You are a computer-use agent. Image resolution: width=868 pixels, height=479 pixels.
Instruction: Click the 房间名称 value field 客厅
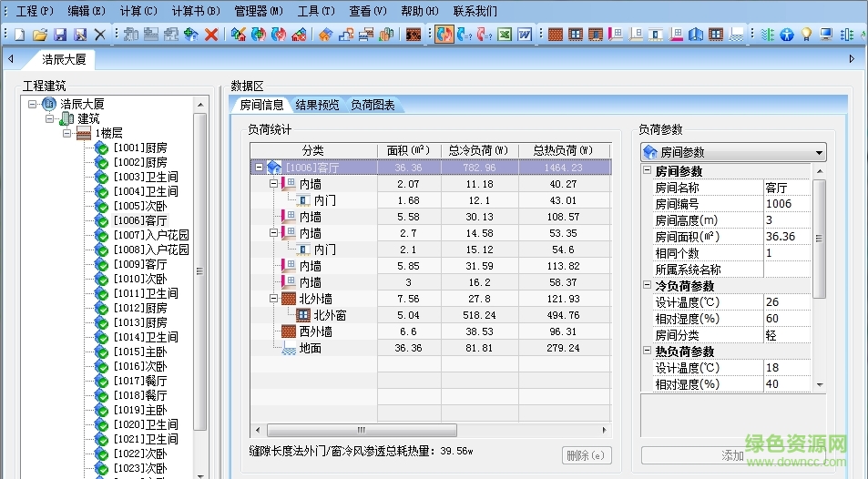785,188
